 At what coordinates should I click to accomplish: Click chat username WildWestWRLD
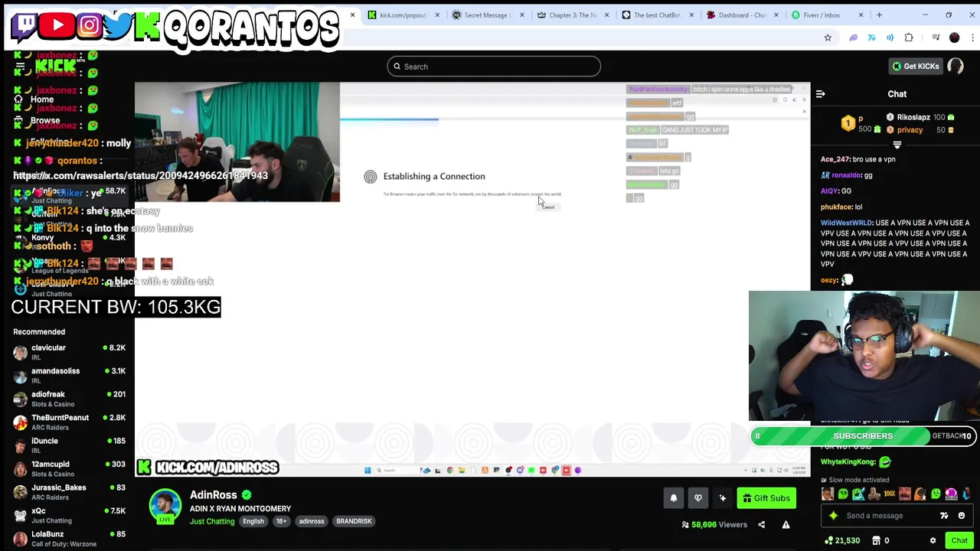pyautogui.click(x=846, y=223)
